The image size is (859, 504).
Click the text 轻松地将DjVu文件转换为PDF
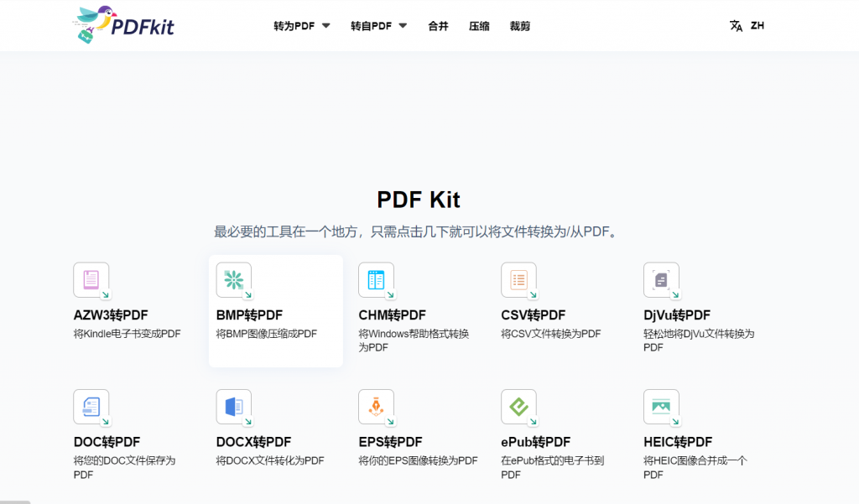pyautogui.click(x=699, y=340)
